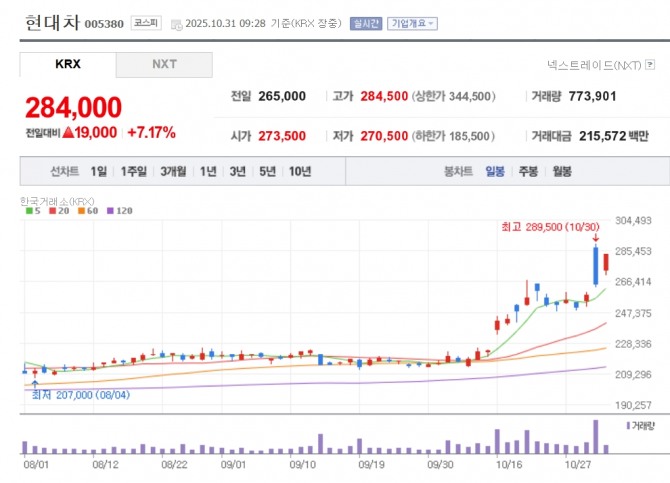Click the 10/16 date axis label

508,464
